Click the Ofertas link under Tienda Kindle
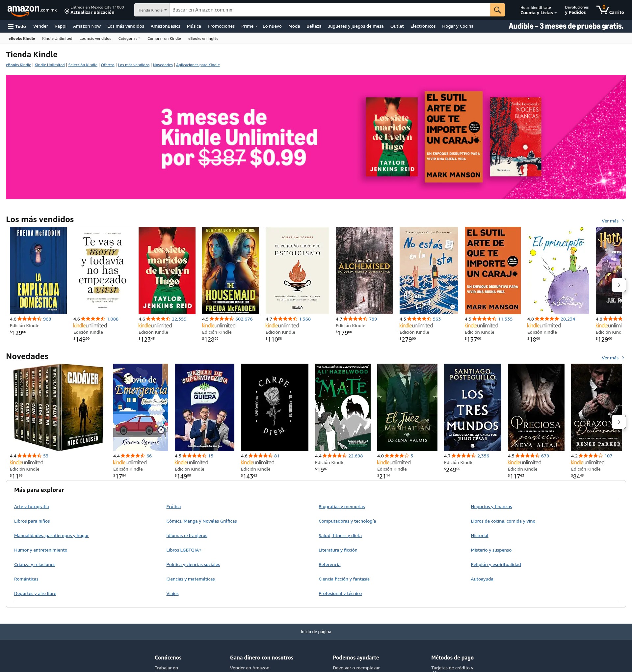632x672 pixels. tap(108, 65)
